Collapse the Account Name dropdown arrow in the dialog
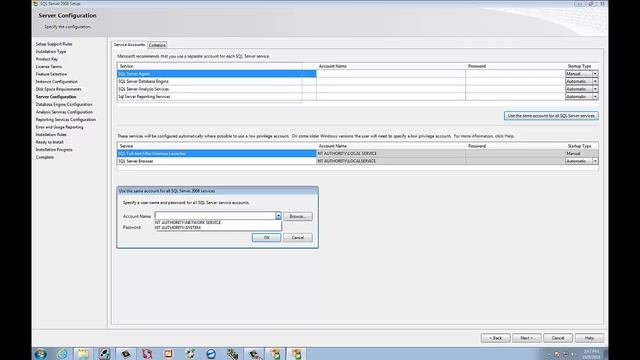Viewport: 640px width, 360px height. (278, 216)
